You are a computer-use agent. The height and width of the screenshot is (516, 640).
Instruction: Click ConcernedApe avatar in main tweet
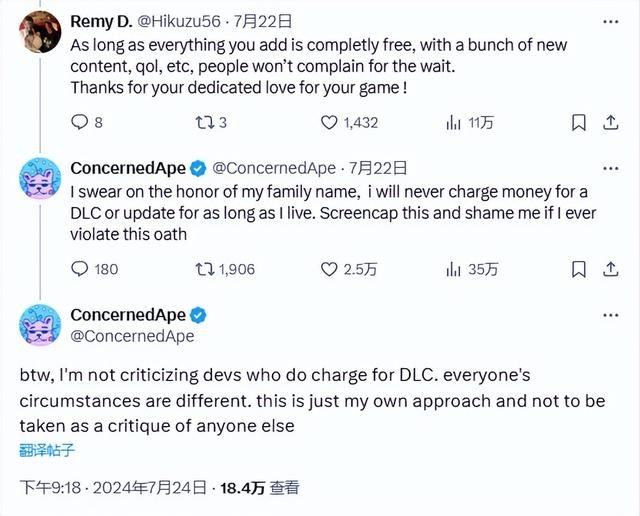point(36,324)
